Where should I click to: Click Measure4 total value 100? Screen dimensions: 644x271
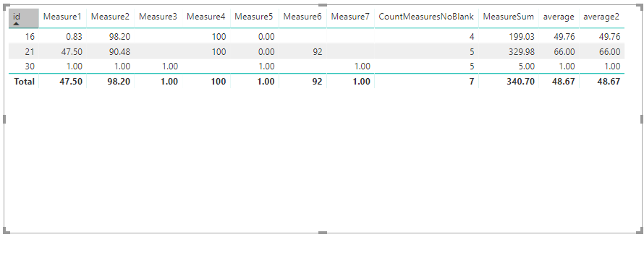point(219,82)
